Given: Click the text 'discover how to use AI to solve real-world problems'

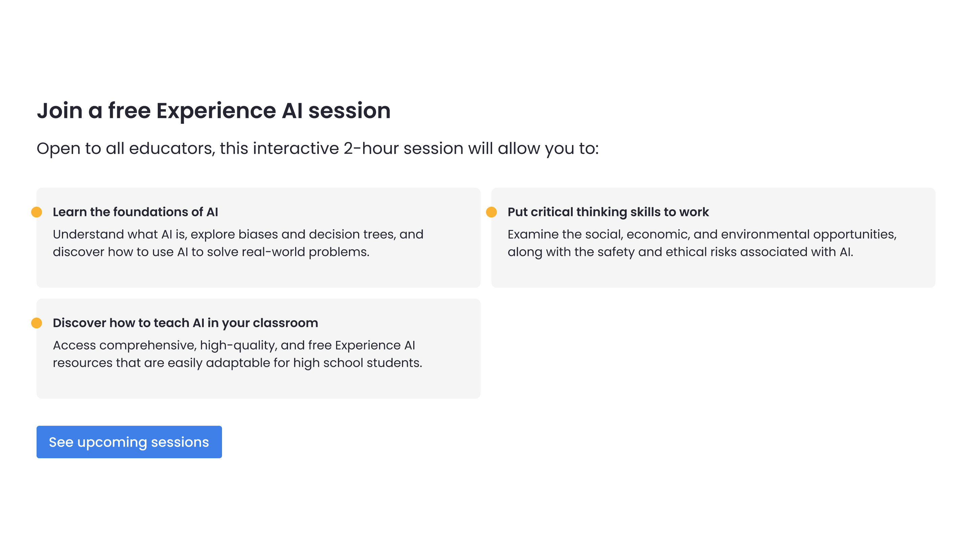Looking at the screenshot, I should coord(211,252).
